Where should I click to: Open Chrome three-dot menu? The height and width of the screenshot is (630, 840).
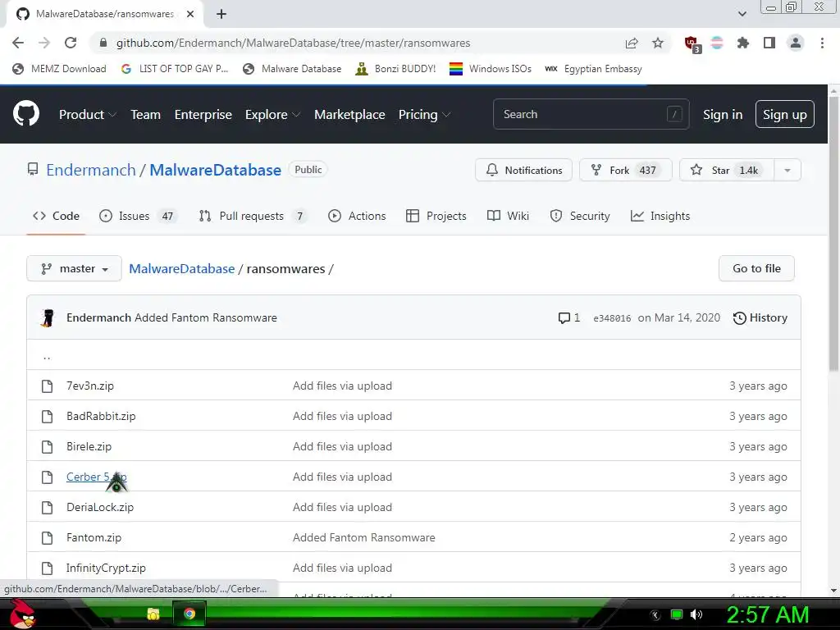pyautogui.click(x=822, y=43)
